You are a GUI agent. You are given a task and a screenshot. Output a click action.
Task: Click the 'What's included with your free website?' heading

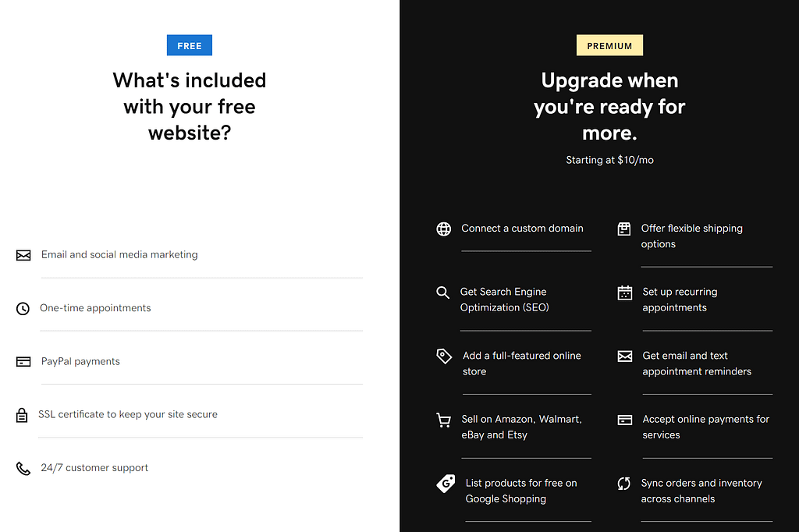pos(190,107)
